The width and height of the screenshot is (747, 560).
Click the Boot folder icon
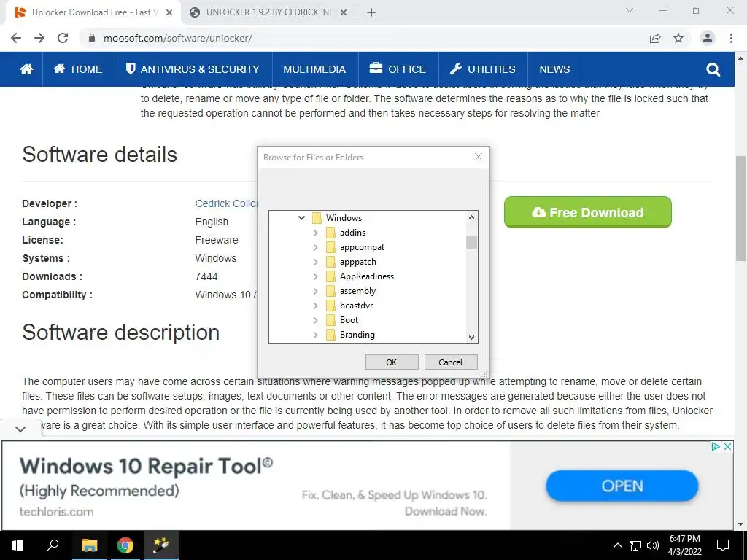(x=330, y=321)
